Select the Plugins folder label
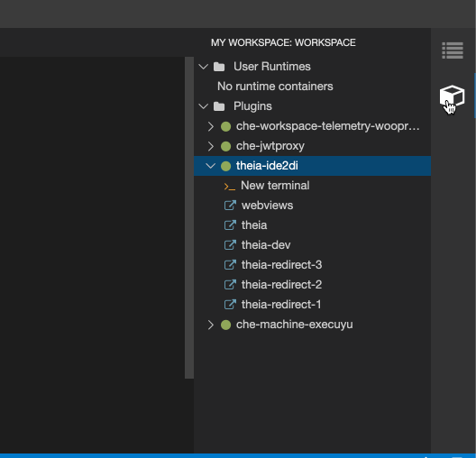Viewport: 476px width, 458px height. click(252, 106)
